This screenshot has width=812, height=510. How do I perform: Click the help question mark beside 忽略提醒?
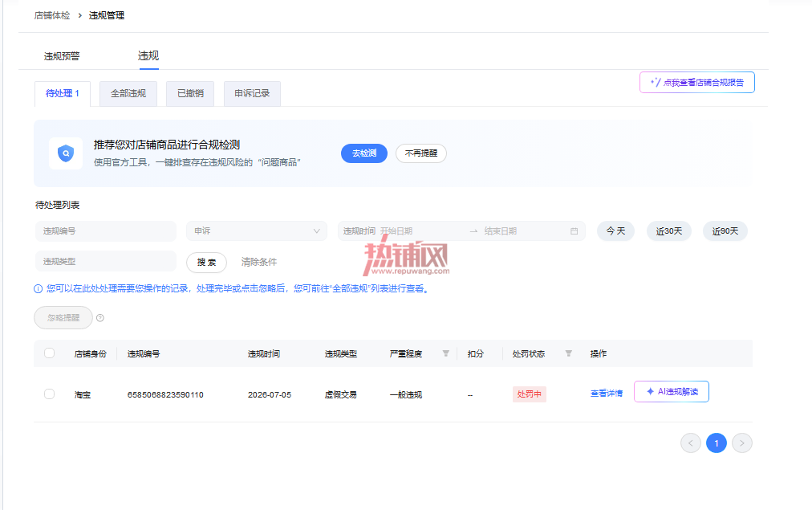click(100, 318)
